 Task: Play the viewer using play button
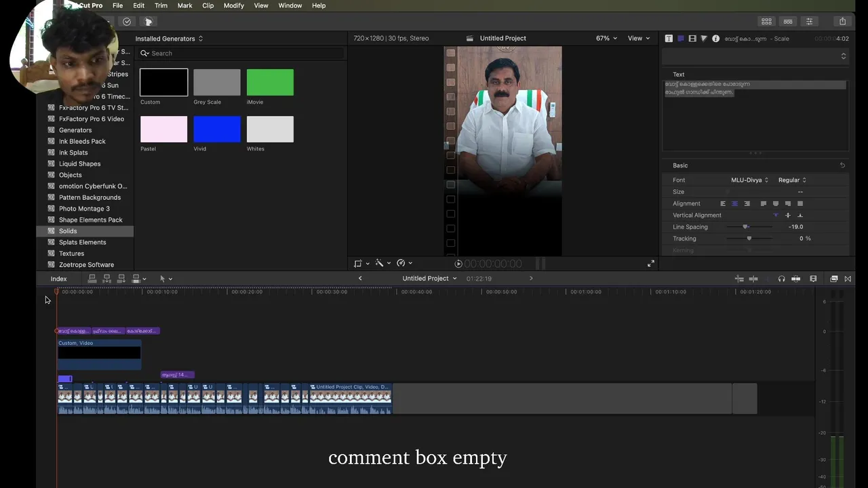coord(458,264)
